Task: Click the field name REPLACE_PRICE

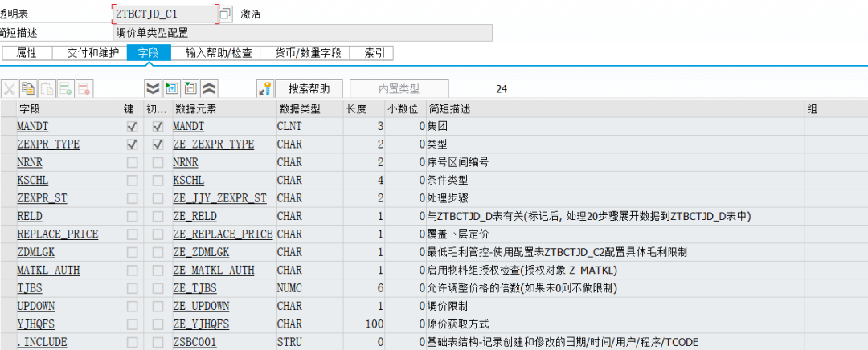Action: coord(58,234)
